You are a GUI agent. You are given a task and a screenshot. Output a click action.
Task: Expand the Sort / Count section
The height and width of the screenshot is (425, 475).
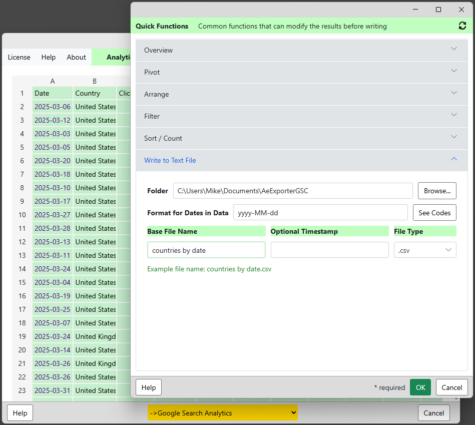(x=301, y=138)
